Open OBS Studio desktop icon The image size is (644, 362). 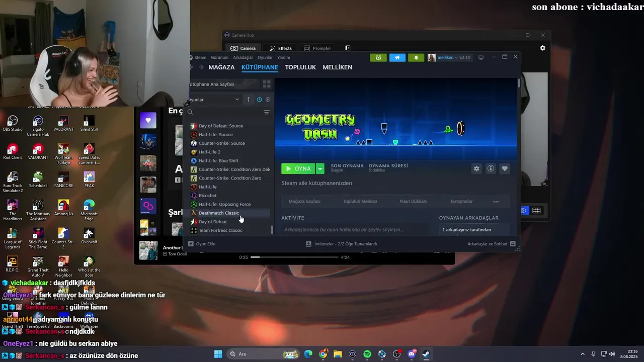[13, 124]
